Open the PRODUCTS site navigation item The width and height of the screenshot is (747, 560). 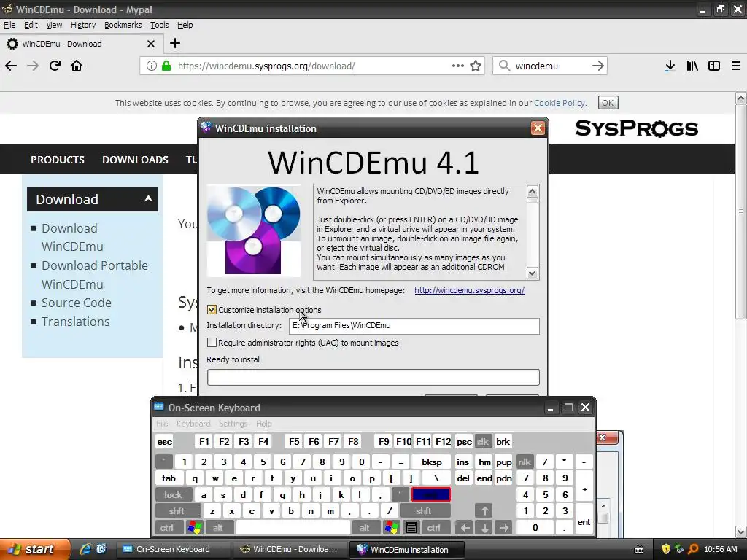(x=57, y=160)
